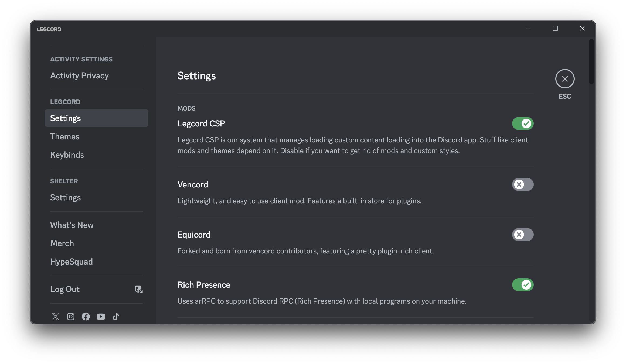Click the Log Out door icon
This screenshot has width=626, height=364.
(139, 289)
